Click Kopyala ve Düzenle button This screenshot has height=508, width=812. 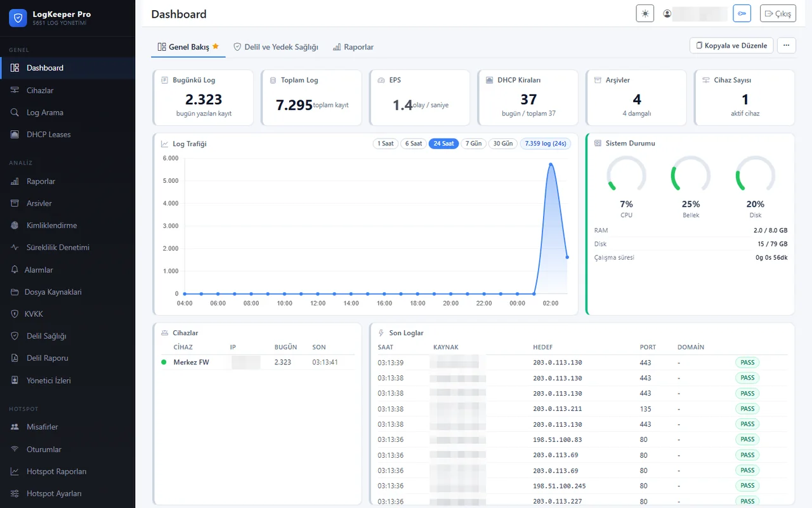pos(731,45)
